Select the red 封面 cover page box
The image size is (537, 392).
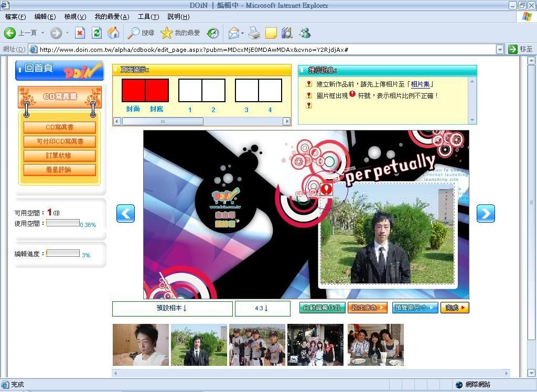(x=133, y=90)
